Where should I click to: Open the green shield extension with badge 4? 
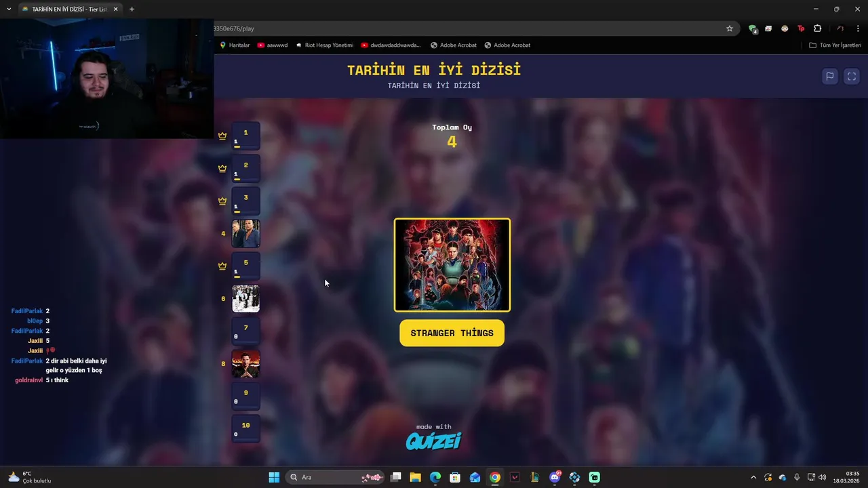click(753, 28)
